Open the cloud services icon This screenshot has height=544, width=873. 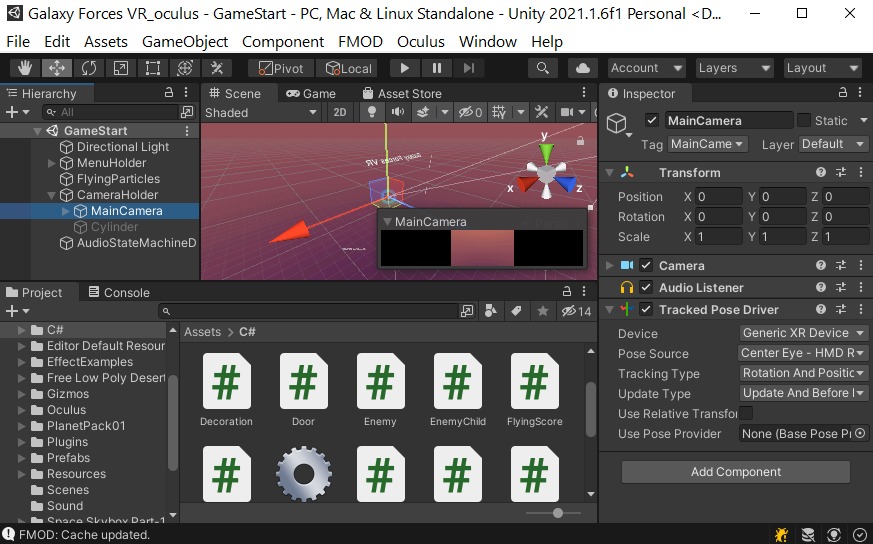(x=582, y=68)
